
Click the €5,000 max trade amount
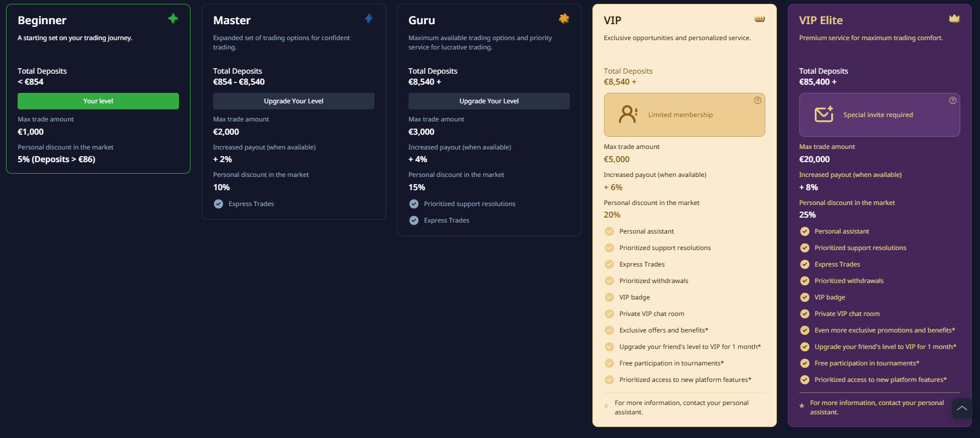point(617,159)
